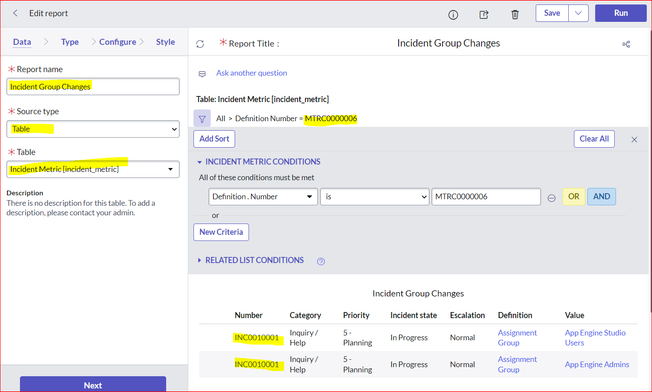
Task: Open the Save options dropdown arrow
Action: click(x=578, y=13)
